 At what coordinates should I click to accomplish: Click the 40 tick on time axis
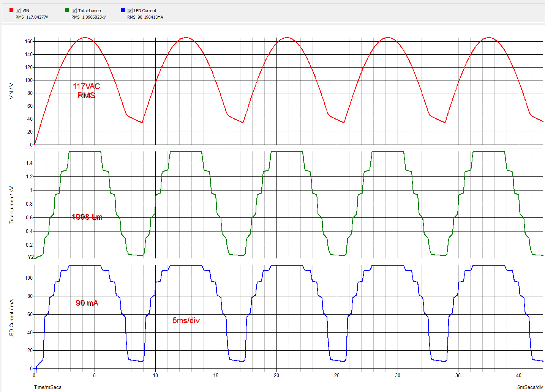[519, 375]
